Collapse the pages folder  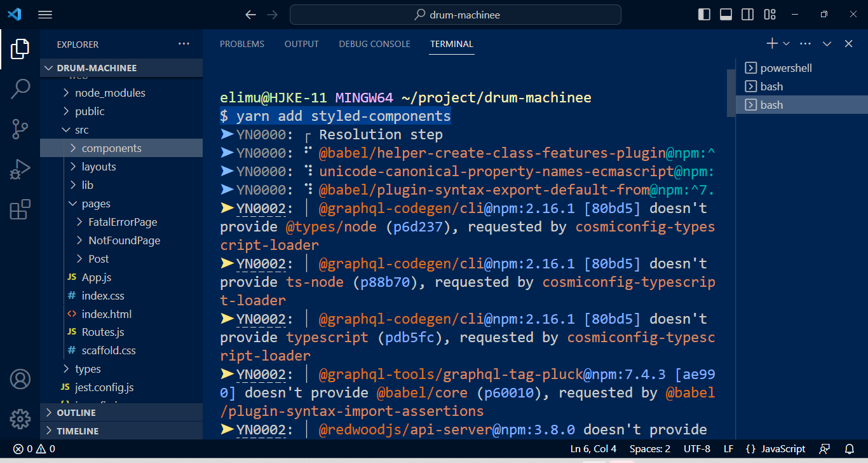pos(121,204)
